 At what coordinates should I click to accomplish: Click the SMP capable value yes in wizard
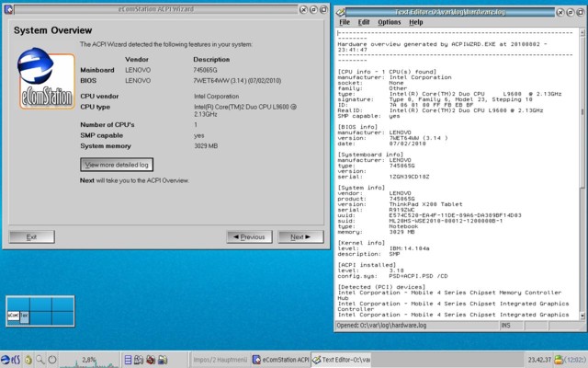point(199,135)
